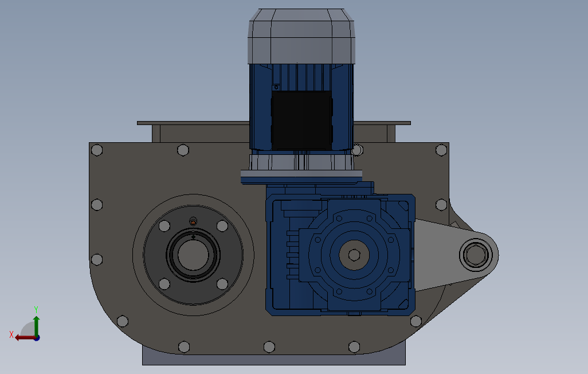Select the thin top cover plate

coord(274,123)
